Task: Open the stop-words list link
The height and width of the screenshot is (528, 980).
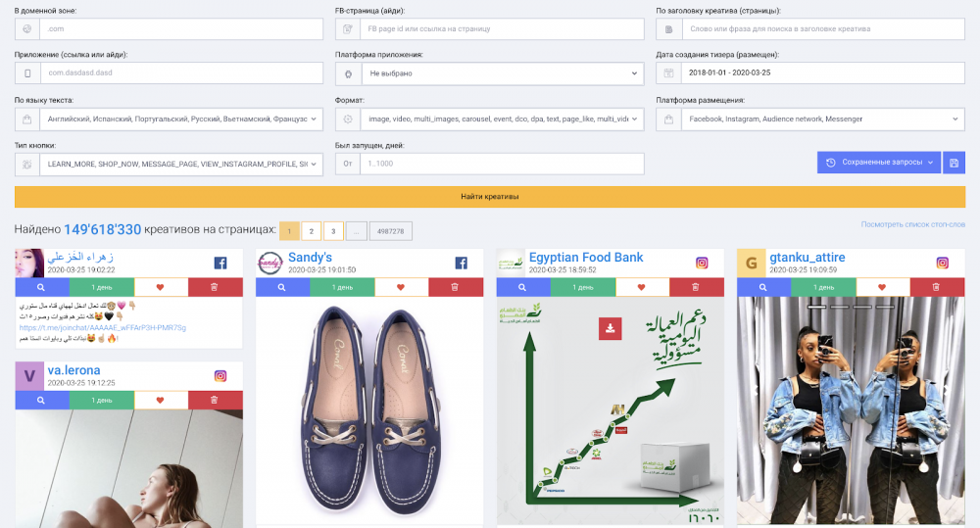Action: (912, 224)
